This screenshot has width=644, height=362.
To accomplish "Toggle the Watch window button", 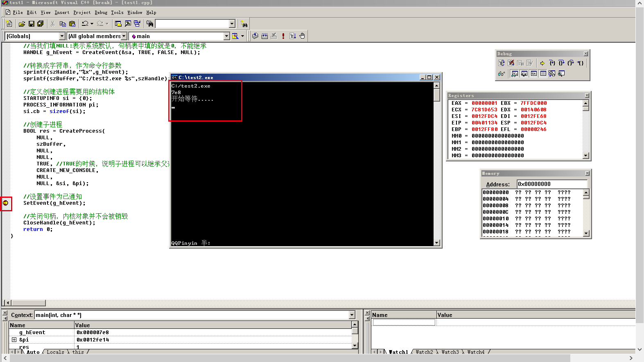I will point(515,74).
